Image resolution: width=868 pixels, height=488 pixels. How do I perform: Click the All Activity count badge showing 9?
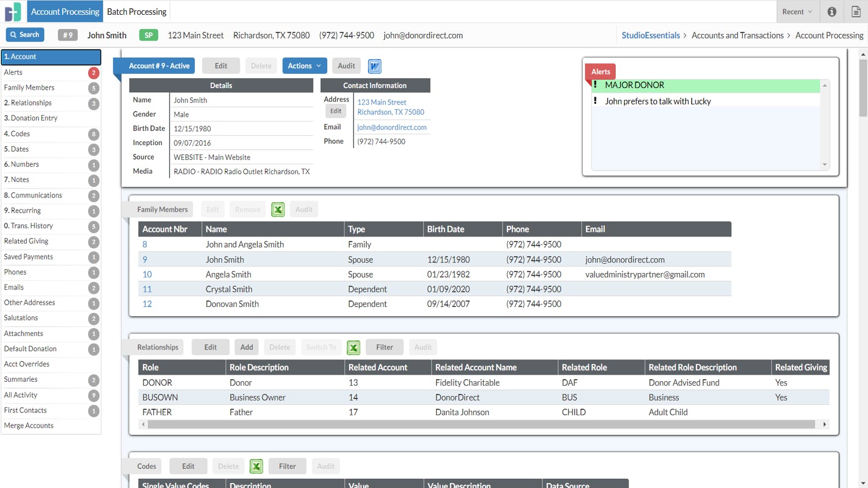[94, 395]
